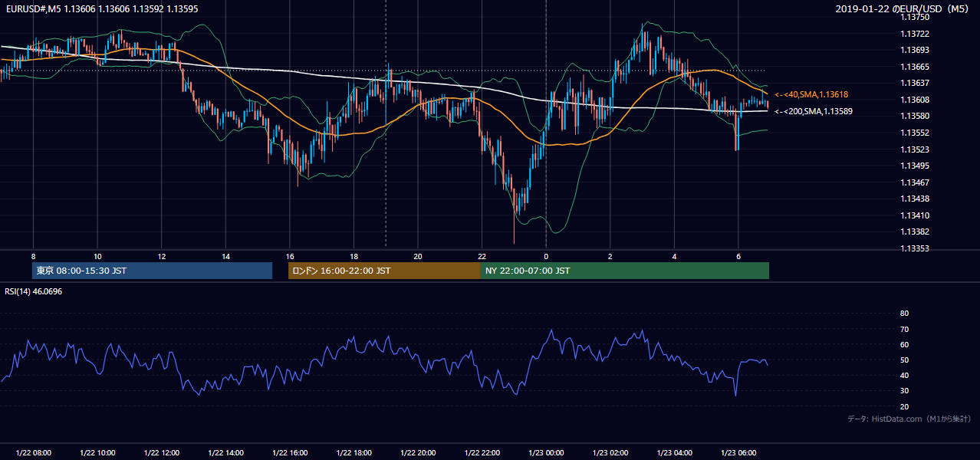This screenshot has width=980, height=460.
Task: Click price axis label 1.13495
Action: point(915,166)
